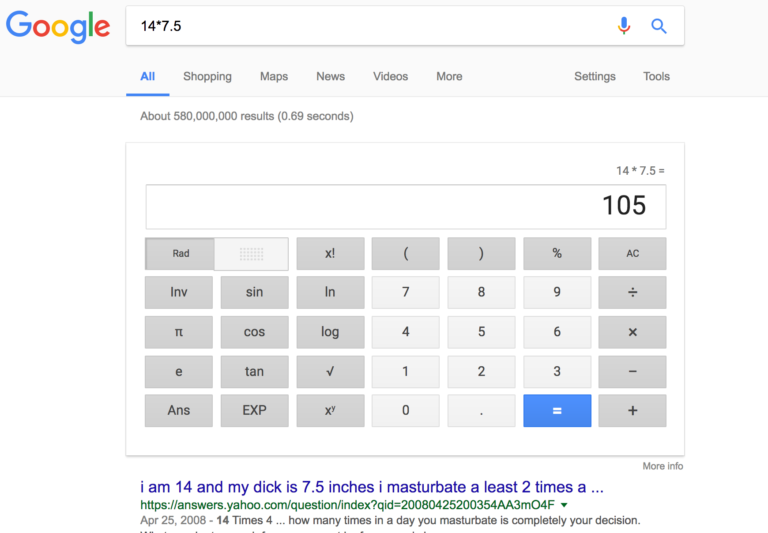Switch the calculator to Rad mode
This screenshot has height=533, width=768.
[181, 254]
